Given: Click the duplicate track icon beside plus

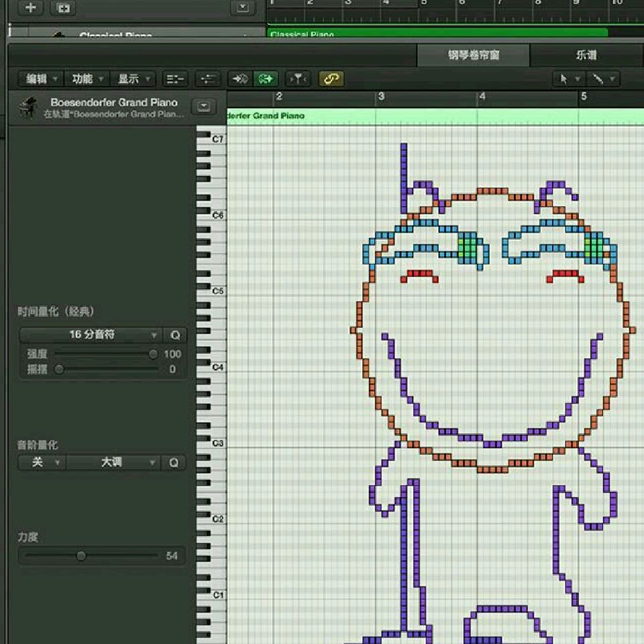Looking at the screenshot, I should coord(64,8).
